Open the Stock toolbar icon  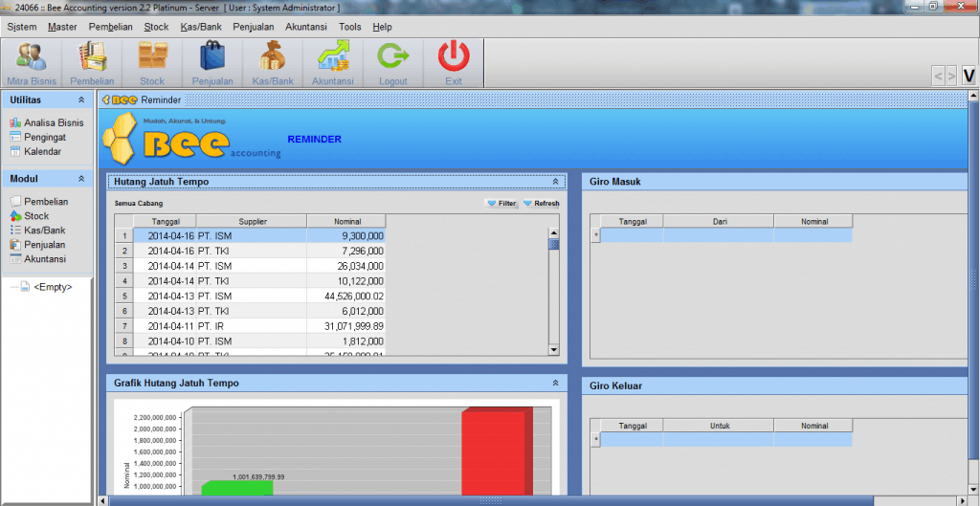152,62
